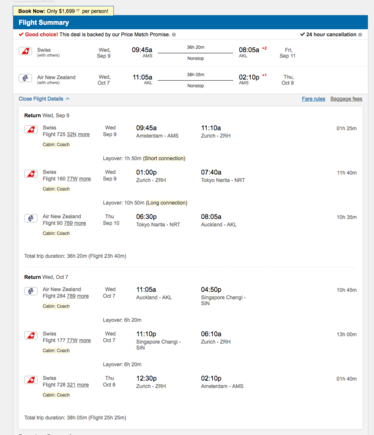Click info icon next to Price Match Promise
This screenshot has height=435, width=374.
[x=174, y=35]
